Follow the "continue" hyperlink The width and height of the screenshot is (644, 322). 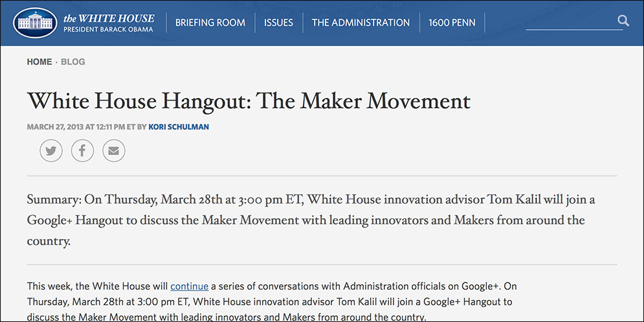point(189,286)
